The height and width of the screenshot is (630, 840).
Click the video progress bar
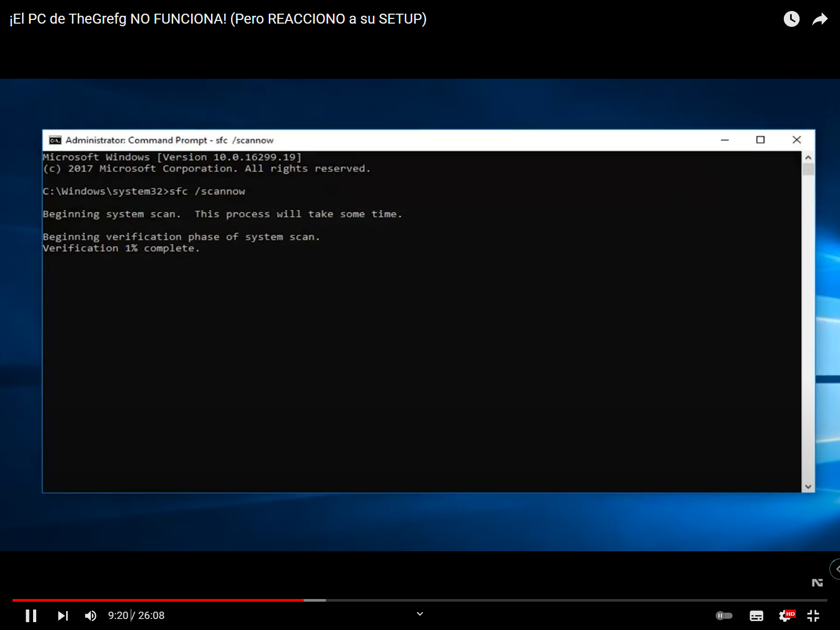[420, 600]
